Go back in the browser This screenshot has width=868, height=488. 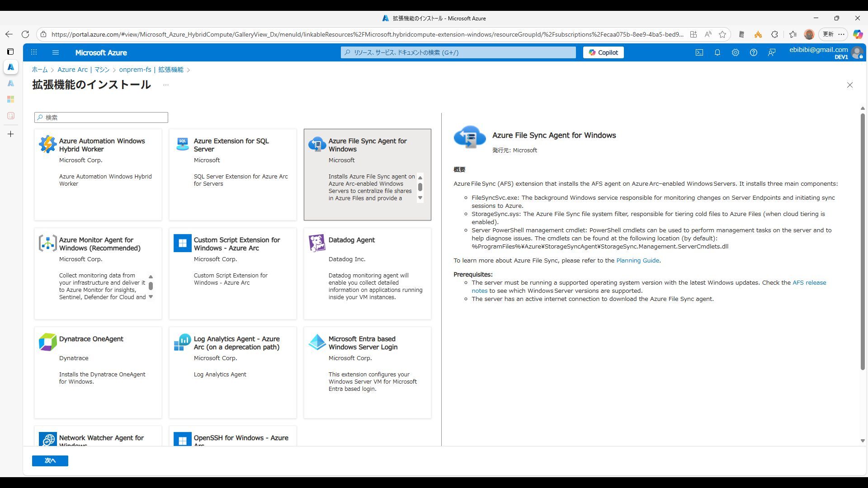[x=9, y=34]
